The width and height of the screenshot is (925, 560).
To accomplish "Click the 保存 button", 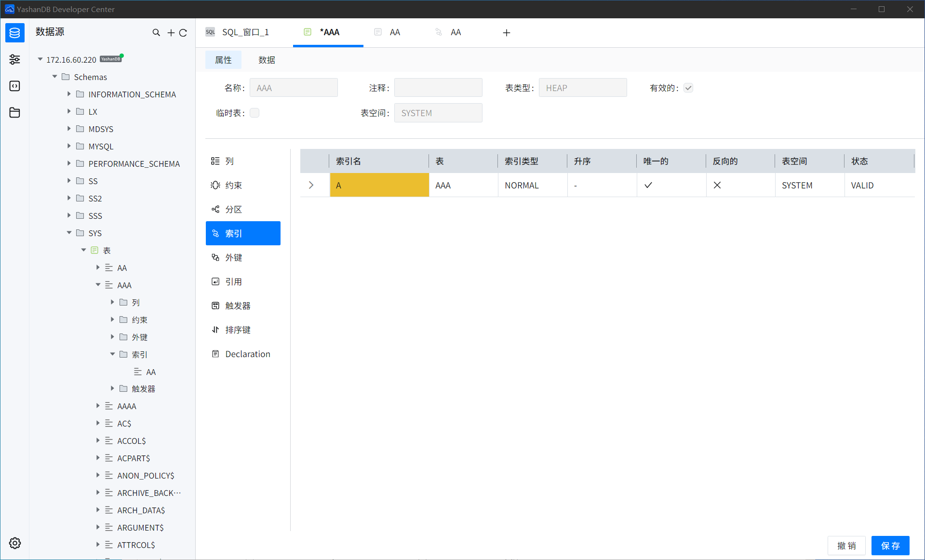I will pos(890,546).
